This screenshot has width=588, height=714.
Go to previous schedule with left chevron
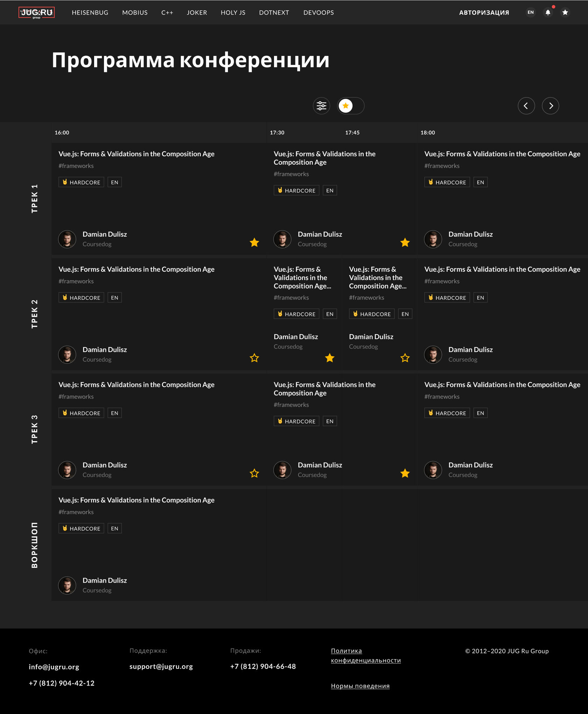click(526, 106)
